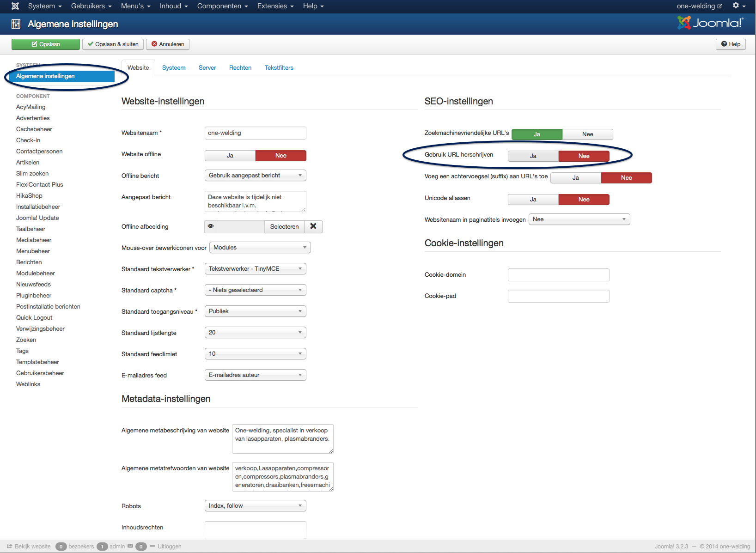Open the one-welding external site link
Image resolution: width=756 pixels, height=553 pixels.
699,6
